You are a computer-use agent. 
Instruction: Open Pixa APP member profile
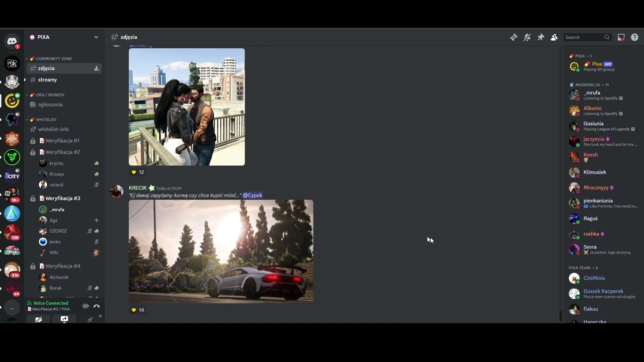click(x=603, y=66)
